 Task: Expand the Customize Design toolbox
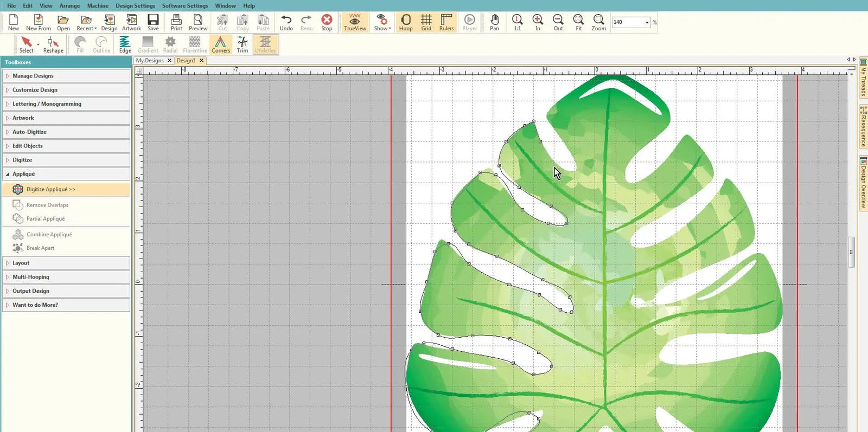(66, 90)
